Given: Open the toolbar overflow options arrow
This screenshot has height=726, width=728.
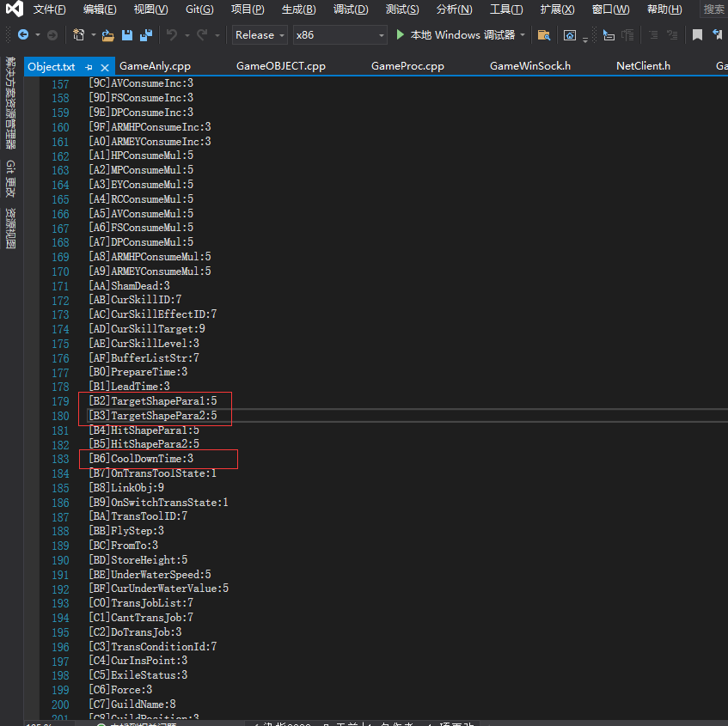Looking at the screenshot, I should [585, 40].
